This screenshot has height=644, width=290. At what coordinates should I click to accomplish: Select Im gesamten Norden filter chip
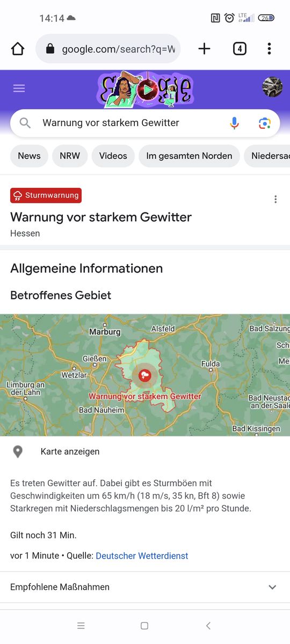[x=189, y=156]
